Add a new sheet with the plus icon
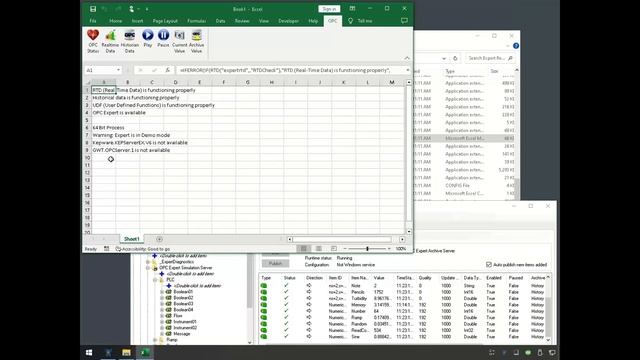640x360 pixels. pos(159,239)
